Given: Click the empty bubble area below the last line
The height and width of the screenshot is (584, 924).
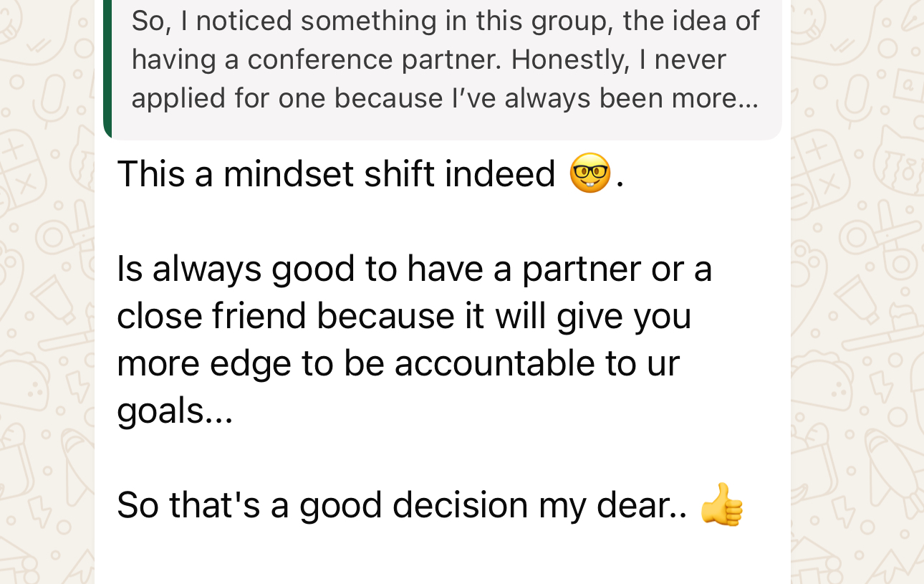Looking at the screenshot, I should pos(443,559).
